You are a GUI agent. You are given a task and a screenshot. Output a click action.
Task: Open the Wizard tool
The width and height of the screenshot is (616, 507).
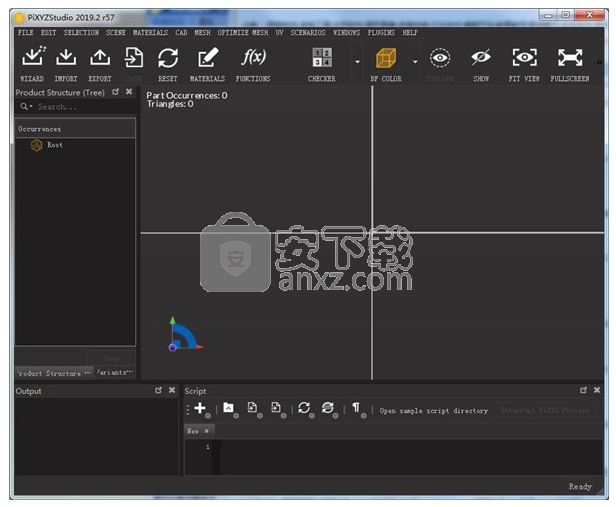(x=33, y=57)
